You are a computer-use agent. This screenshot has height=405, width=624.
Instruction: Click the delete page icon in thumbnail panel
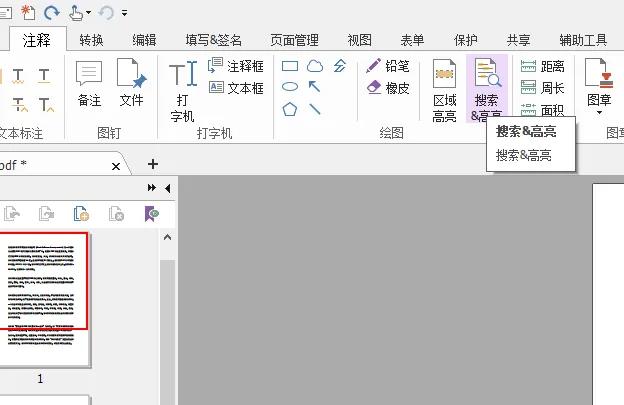[116, 214]
